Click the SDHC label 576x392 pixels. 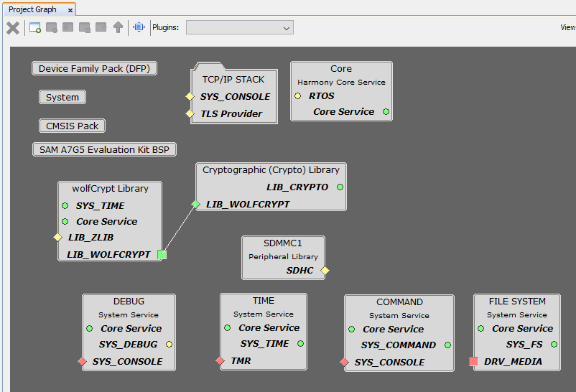click(299, 271)
